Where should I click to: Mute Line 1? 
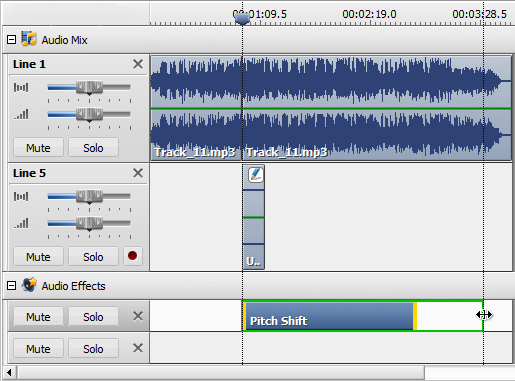38,148
